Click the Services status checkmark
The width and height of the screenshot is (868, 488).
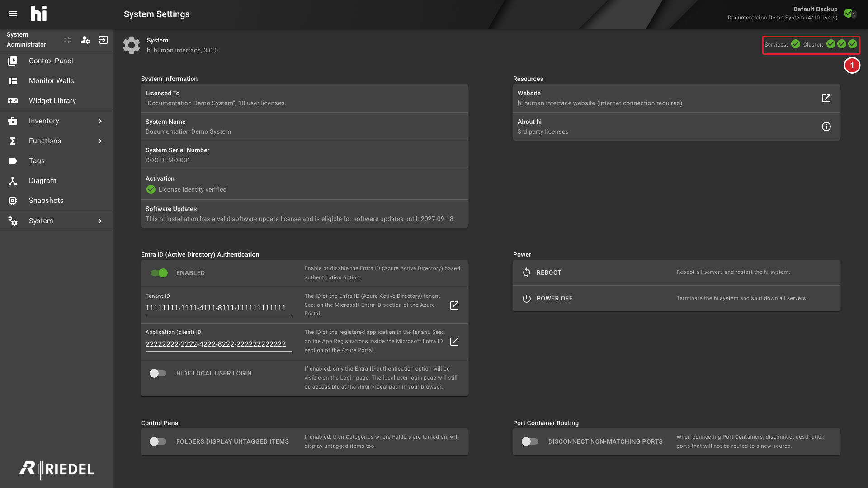click(x=796, y=44)
